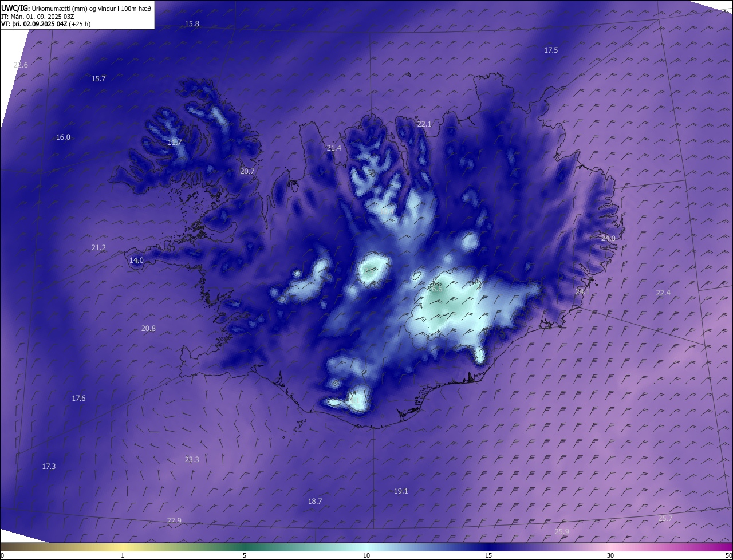
Task: Click the map value 20.8
Action: click(x=148, y=328)
